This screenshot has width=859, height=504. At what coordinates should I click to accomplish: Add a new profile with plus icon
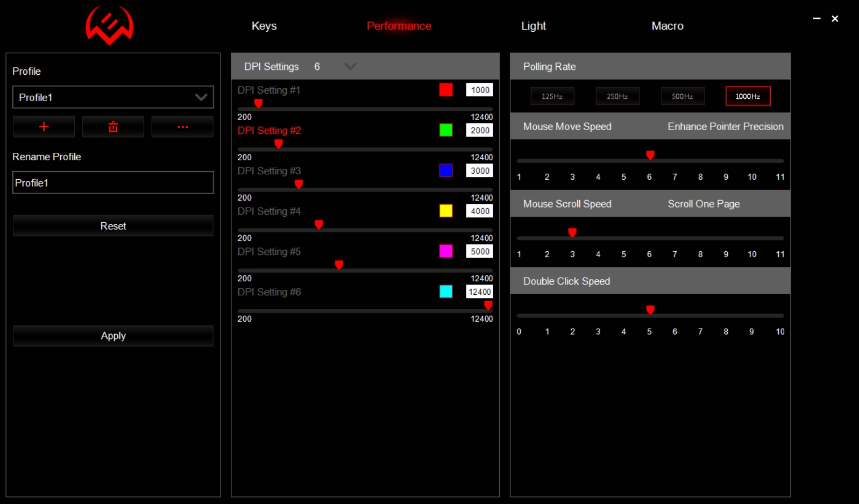pyautogui.click(x=44, y=127)
